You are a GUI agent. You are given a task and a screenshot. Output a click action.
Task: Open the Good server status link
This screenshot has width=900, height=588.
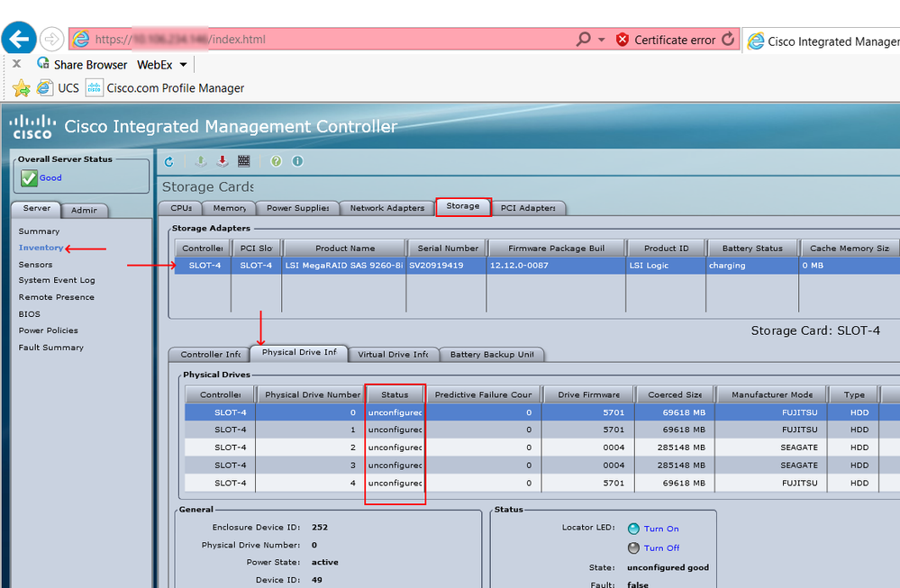50,177
